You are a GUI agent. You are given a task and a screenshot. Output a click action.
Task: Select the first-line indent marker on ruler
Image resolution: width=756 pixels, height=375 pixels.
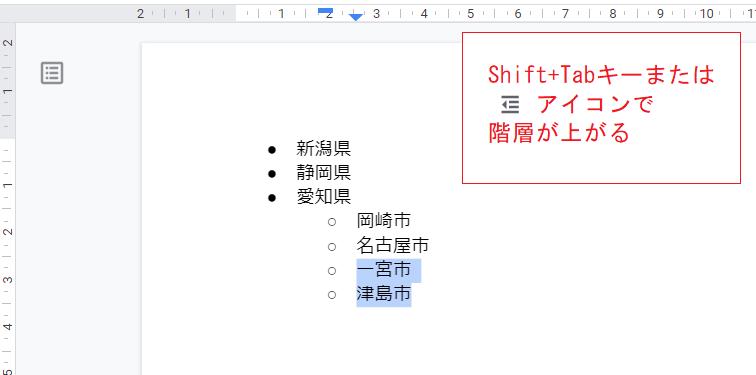tap(326, 10)
